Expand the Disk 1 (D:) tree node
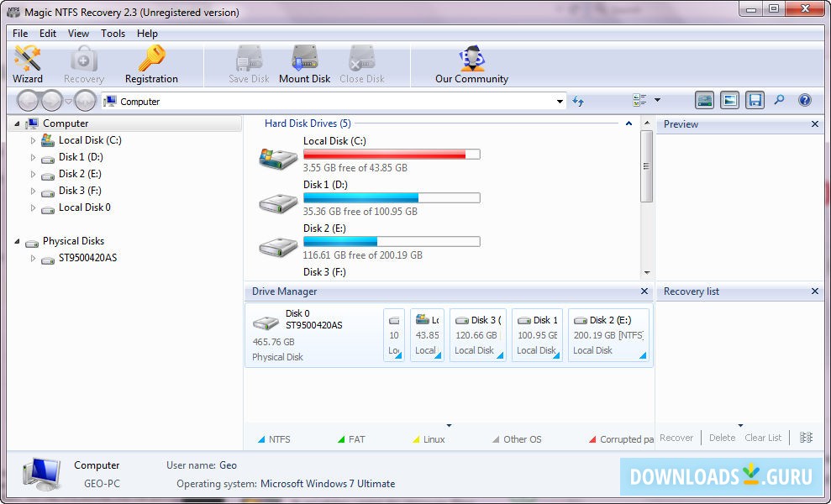The height and width of the screenshot is (504, 831). (x=33, y=157)
